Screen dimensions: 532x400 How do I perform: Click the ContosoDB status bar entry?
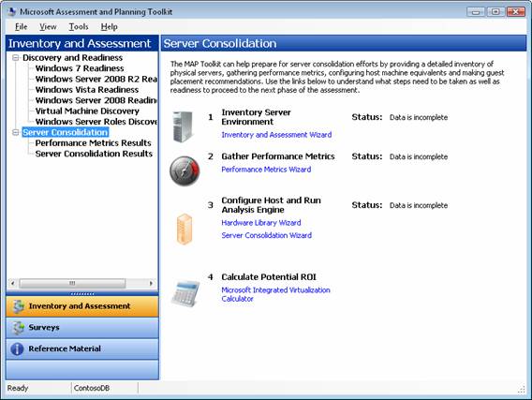92,388
